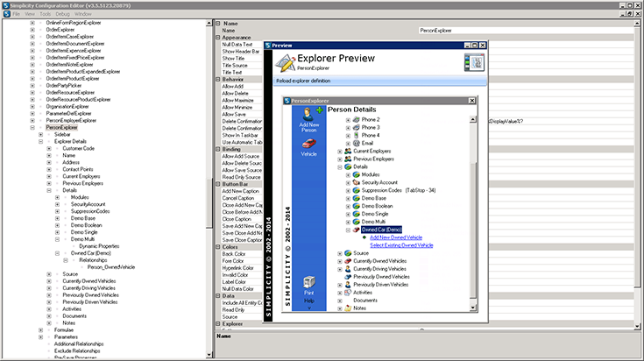This screenshot has height=361, width=644.
Task: Click the Notes folder icon
Action: point(348,308)
